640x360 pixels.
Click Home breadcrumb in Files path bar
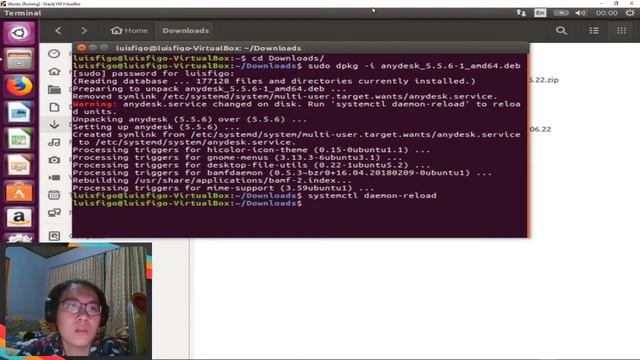[129, 31]
